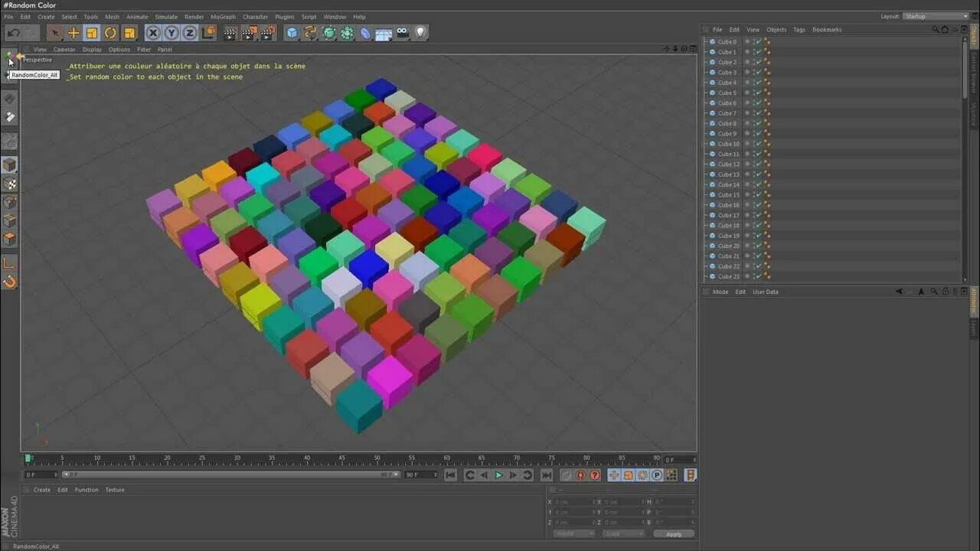
Task: Open User Data in Attribute Manager
Action: pos(765,292)
